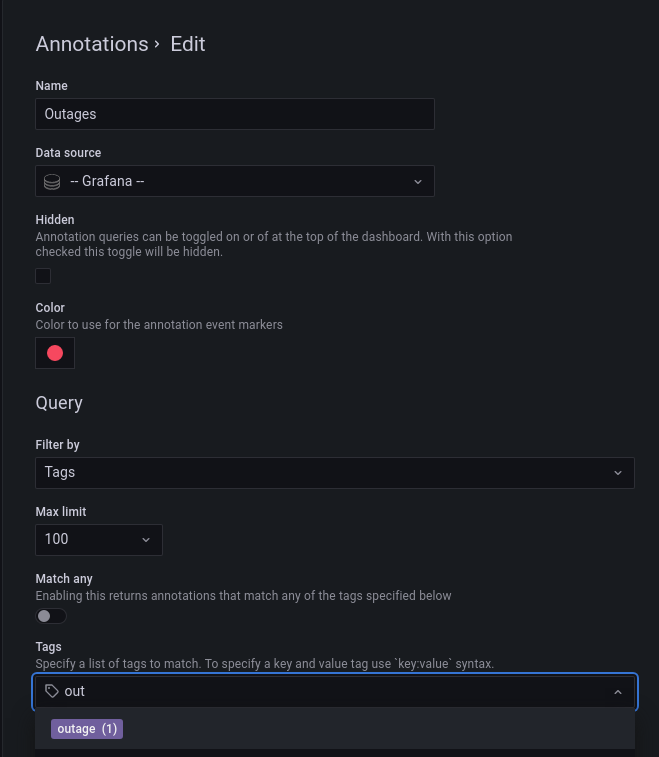The width and height of the screenshot is (659, 757).
Task: Click the breadcrumb separator arrow after Annotations
Action: coord(158,44)
